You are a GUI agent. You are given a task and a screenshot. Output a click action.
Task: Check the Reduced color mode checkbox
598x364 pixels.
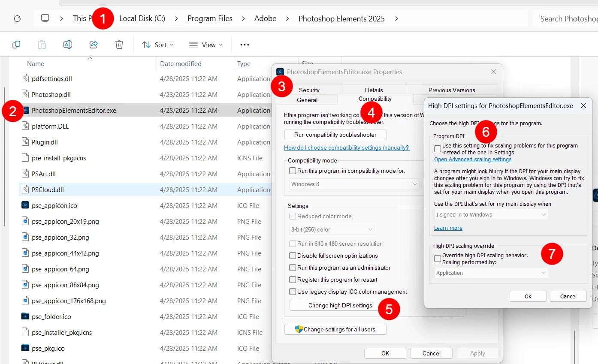(293, 216)
